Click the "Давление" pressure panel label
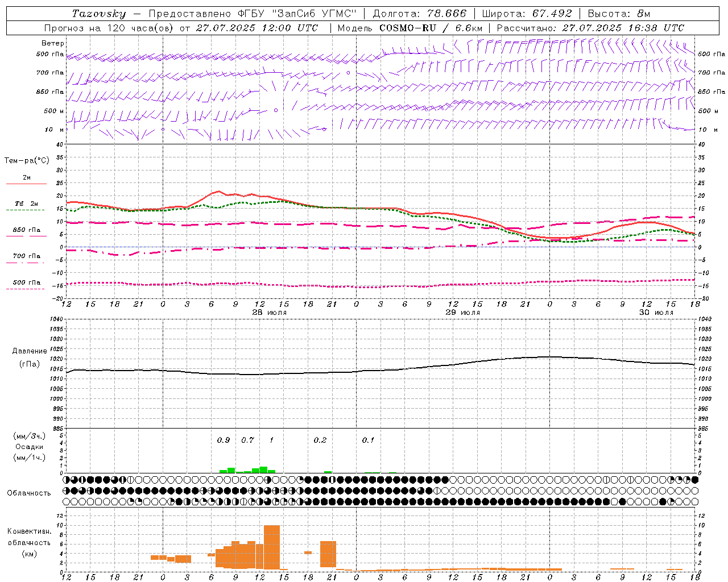The height and width of the screenshot is (582, 728). click(30, 351)
